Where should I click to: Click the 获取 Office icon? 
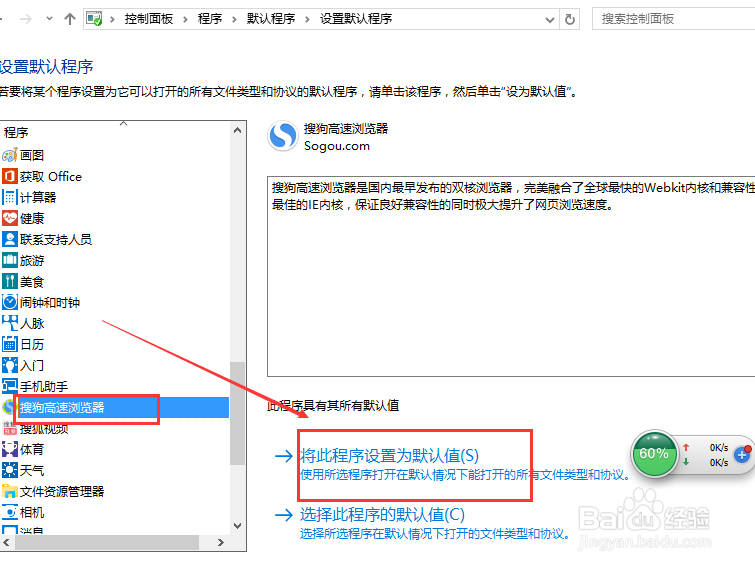(10, 176)
